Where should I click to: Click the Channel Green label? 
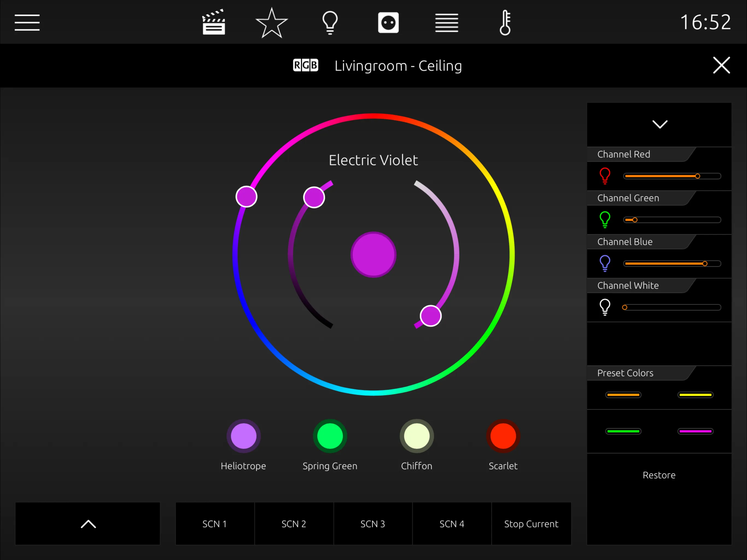tap(628, 198)
